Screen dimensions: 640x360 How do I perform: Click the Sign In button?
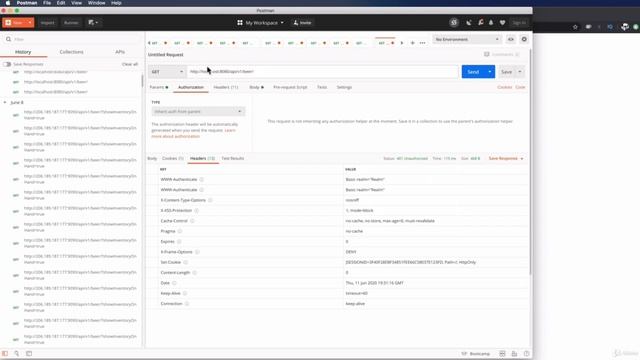[x=519, y=23]
